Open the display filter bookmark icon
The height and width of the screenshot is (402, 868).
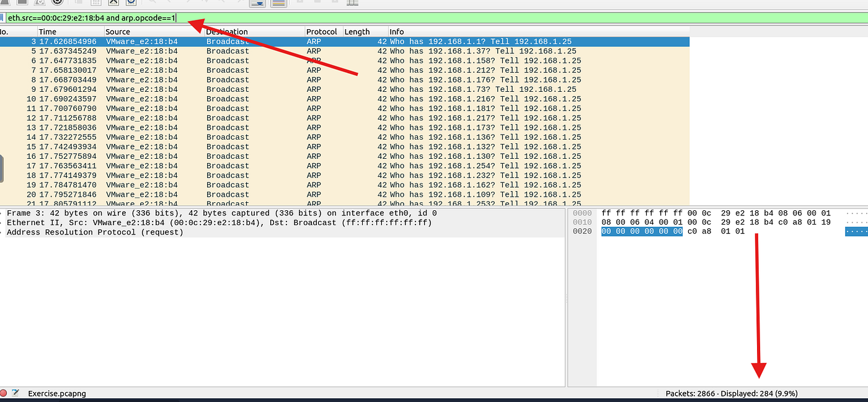point(2,18)
